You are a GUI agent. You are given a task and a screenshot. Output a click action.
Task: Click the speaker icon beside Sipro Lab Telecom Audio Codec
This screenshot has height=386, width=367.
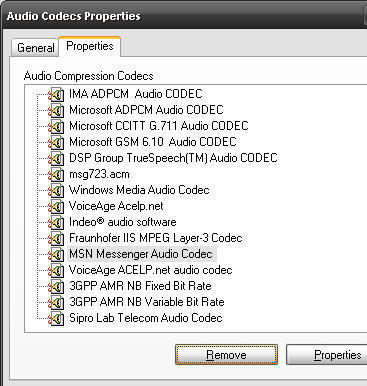56,318
